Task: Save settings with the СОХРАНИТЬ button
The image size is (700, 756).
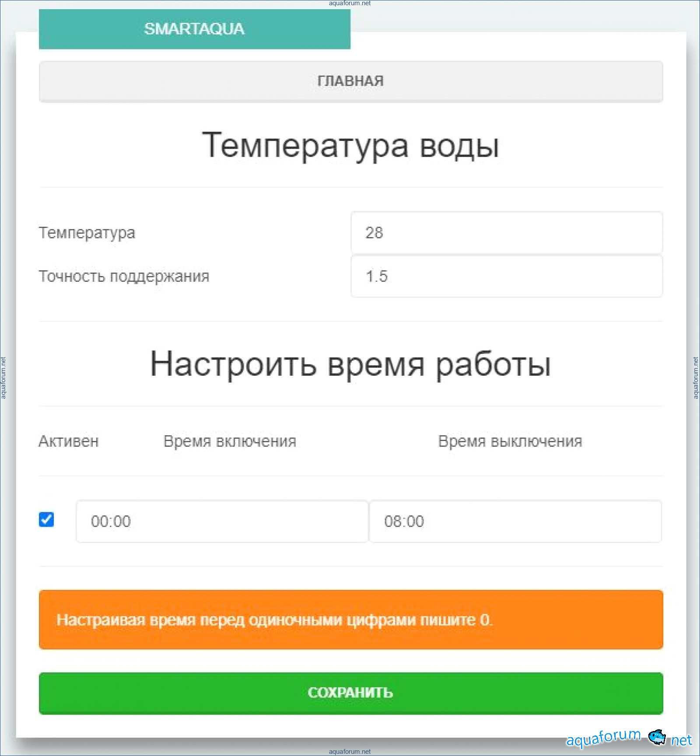Action: pyautogui.click(x=350, y=693)
